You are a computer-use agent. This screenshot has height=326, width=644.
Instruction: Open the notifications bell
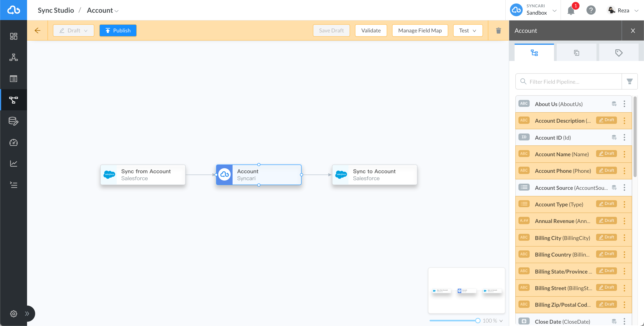(x=571, y=10)
